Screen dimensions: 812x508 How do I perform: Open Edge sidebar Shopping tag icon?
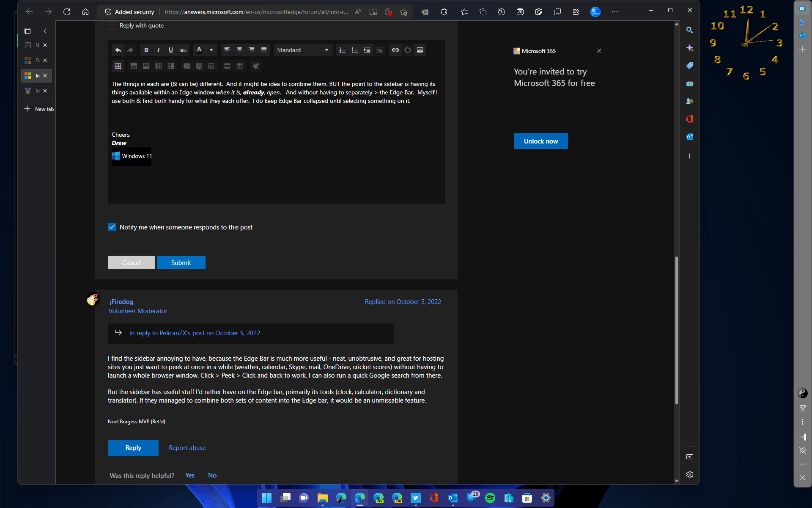(690, 66)
